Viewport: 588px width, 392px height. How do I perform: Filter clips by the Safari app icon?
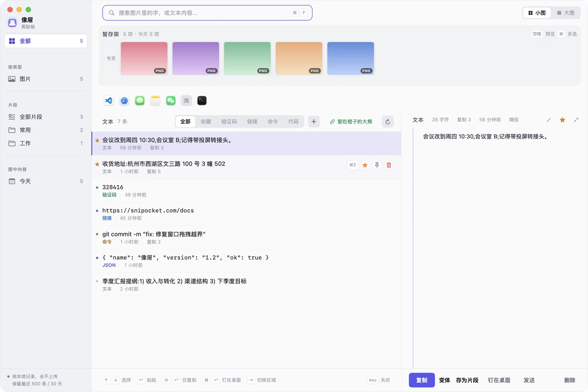tap(124, 100)
